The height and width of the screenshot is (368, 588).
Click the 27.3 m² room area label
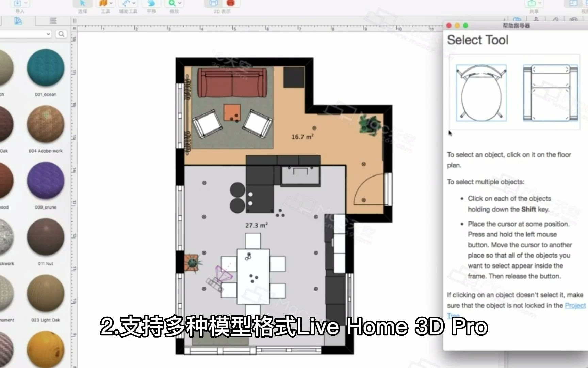pos(257,225)
